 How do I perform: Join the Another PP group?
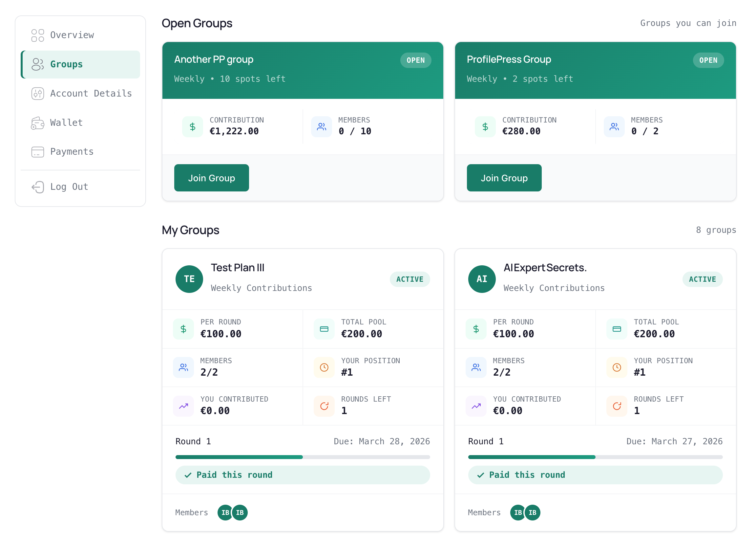(211, 178)
